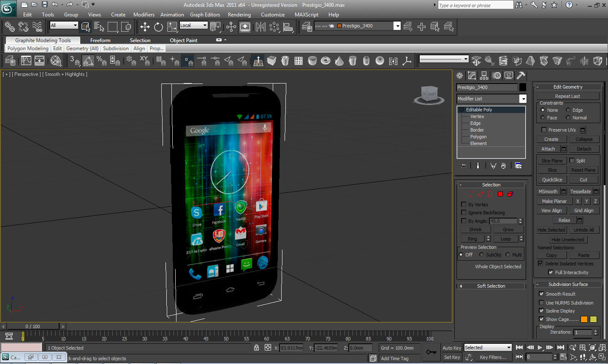Open the yellow Show Cage color swatch
Viewport: 608px width, 364px height.
point(594,319)
